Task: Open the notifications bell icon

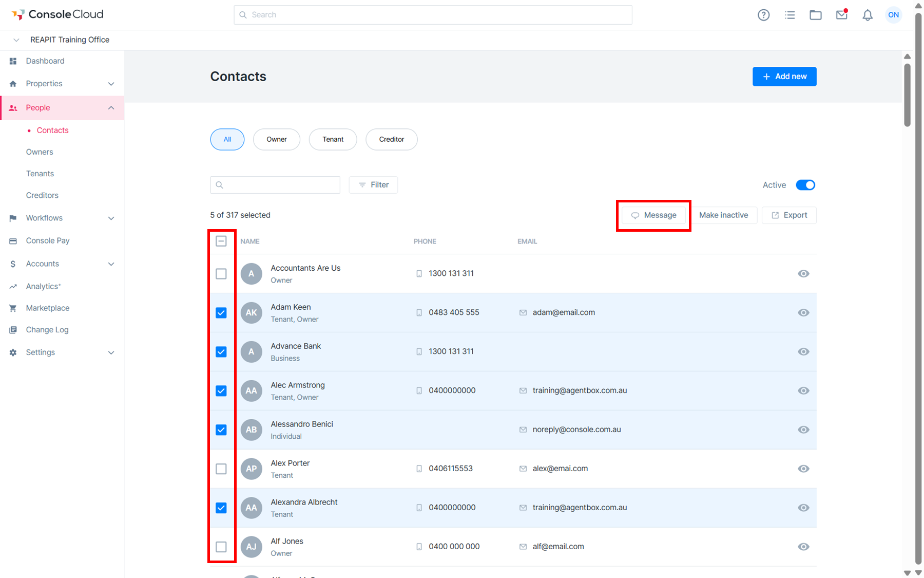Action: (867, 15)
